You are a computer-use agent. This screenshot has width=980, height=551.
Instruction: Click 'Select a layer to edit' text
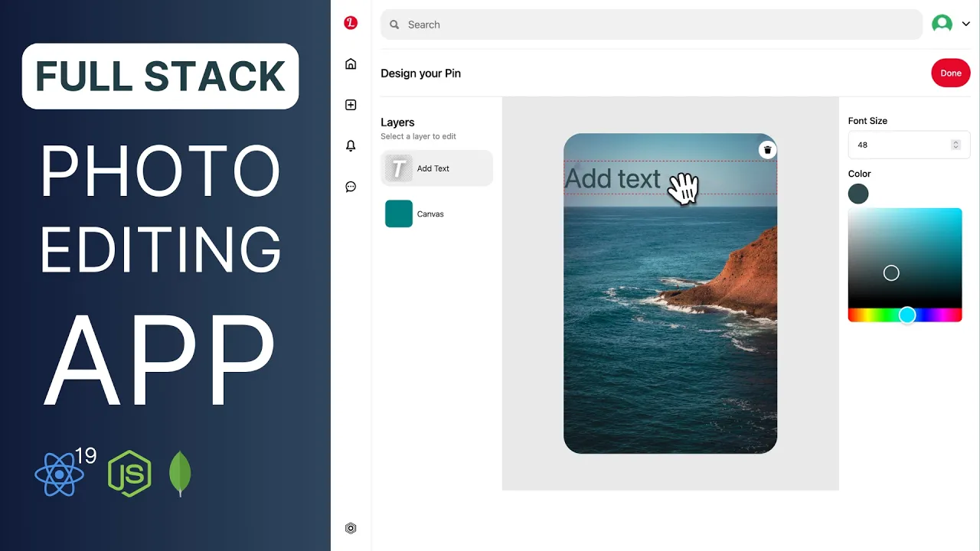(418, 136)
